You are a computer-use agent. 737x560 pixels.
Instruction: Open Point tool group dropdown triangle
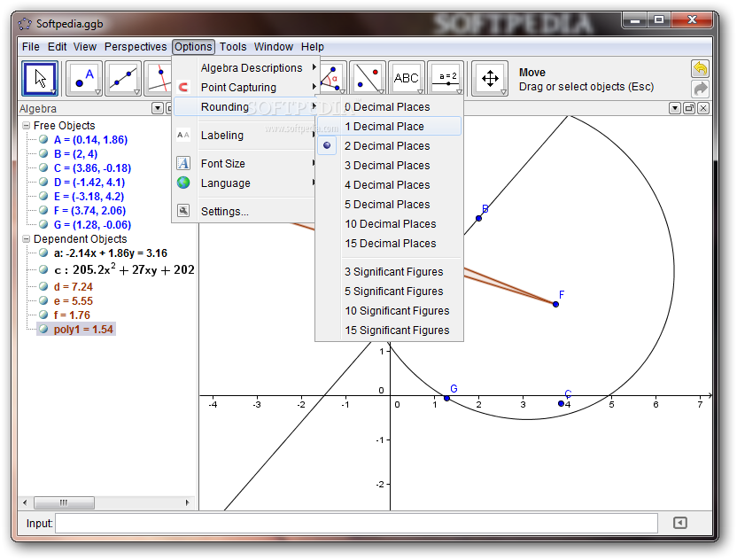tap(97, 91)
